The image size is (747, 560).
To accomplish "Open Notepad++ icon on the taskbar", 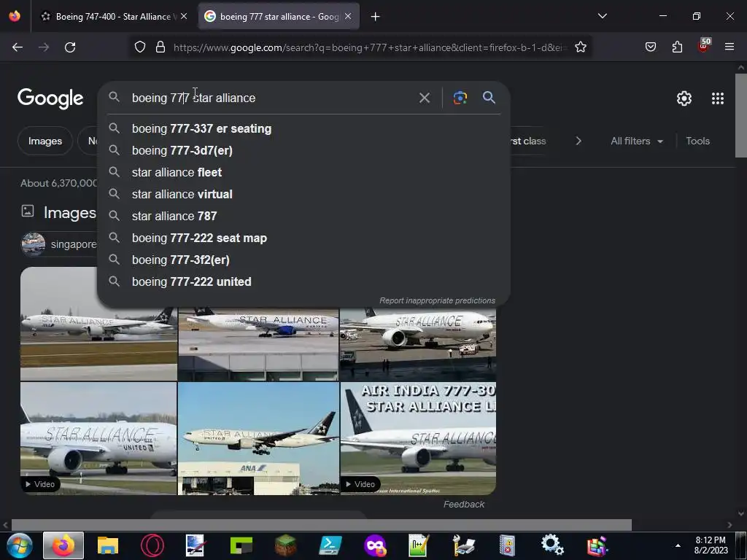I will pos(419,545).
